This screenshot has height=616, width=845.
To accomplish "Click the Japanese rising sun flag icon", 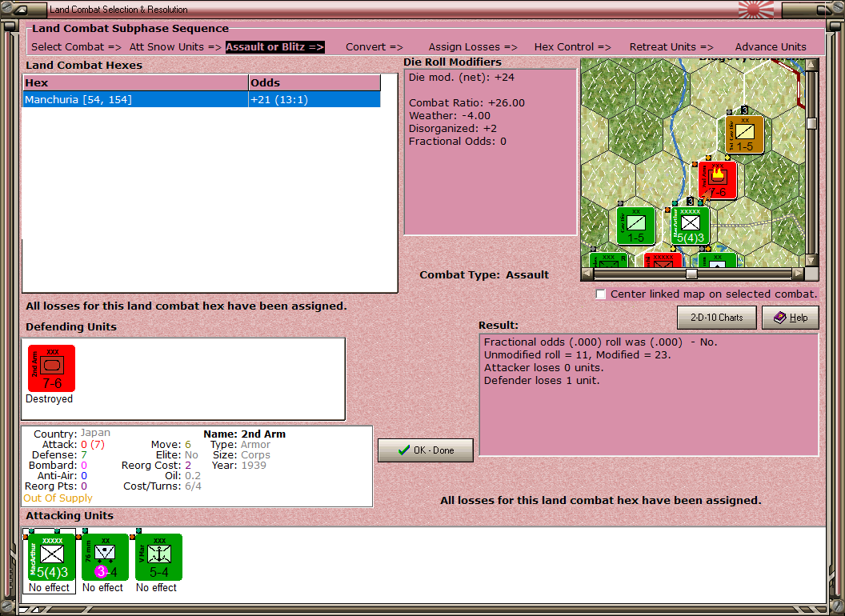I will (x=755, y=9).
